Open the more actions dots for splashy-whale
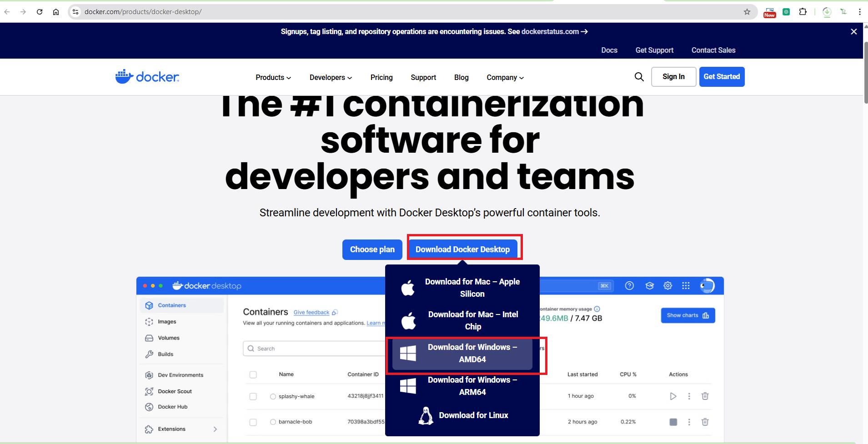 tap(689, 396)
